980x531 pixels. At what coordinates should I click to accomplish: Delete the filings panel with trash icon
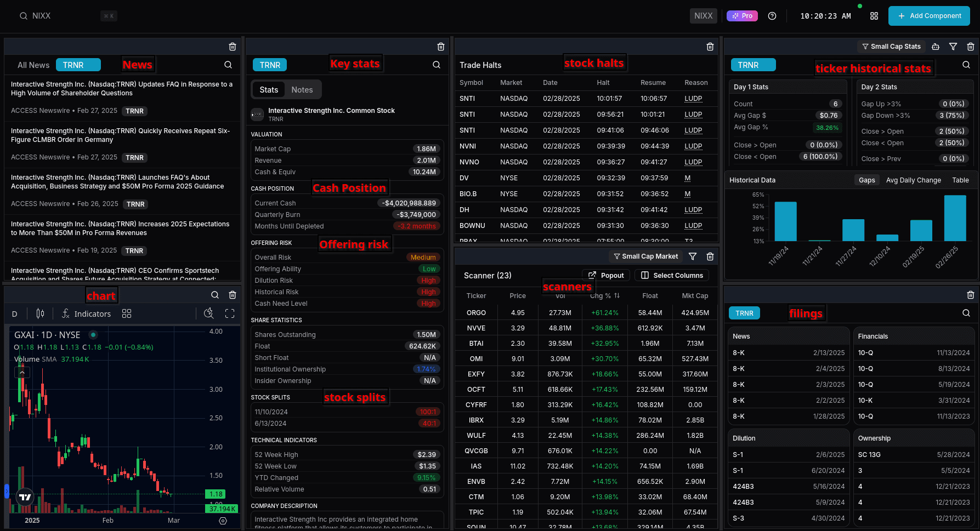(x=971, y=295)
